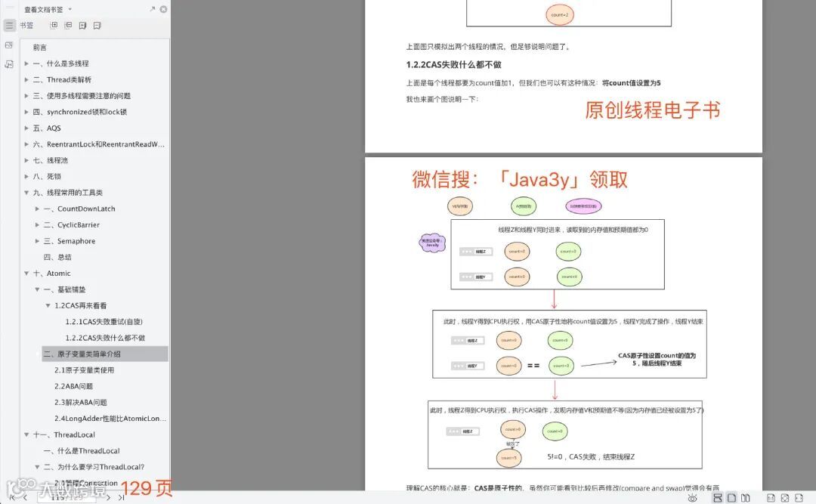This screenshot has height=504, width=816.
Task: Jump to 2.2ABA问题 bookmark
Action: click(73, 386)
